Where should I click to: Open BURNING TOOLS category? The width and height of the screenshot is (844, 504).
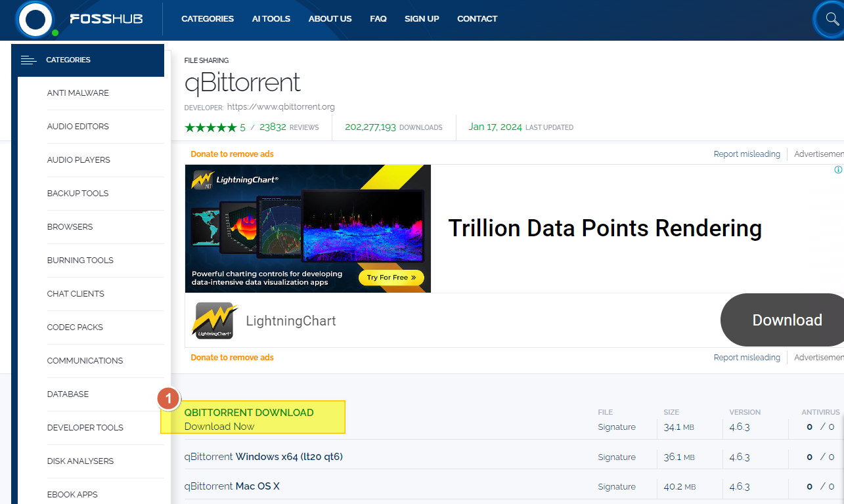click(80, 261)
